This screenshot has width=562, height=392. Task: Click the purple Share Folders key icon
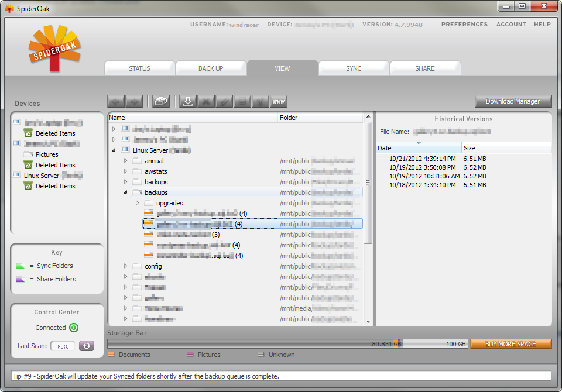[x=20, y=279]
